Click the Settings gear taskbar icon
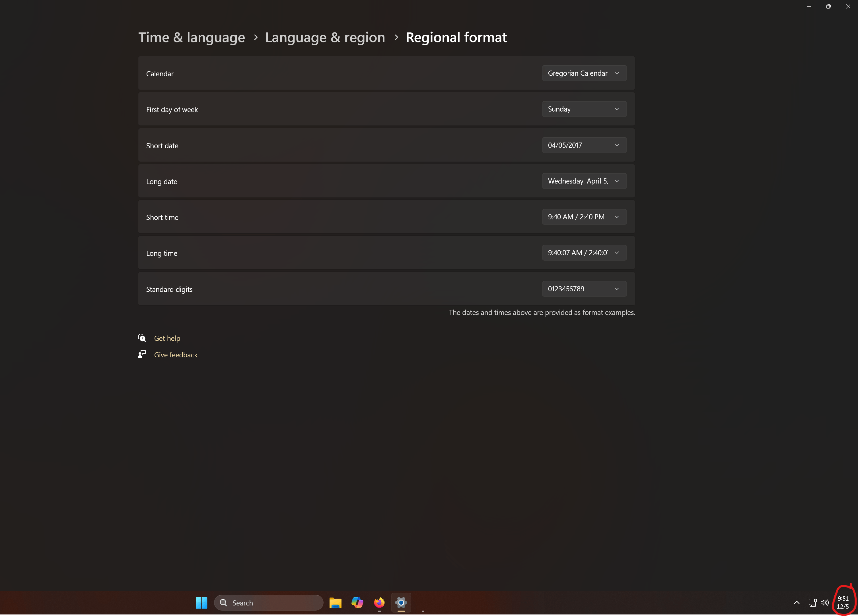 401,603
